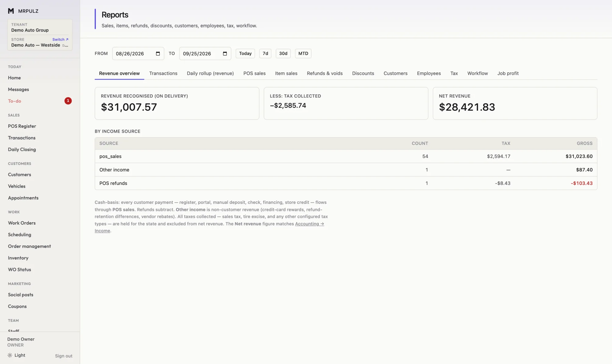
Task: Open Order management
Action: tap(29, 246)
